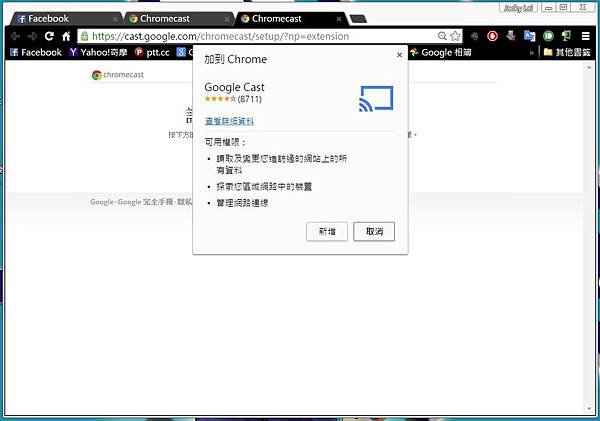Click the gray extension icon beside star
Screen dimensions: 600x421
pyautogui.click(x=474, y=36)
